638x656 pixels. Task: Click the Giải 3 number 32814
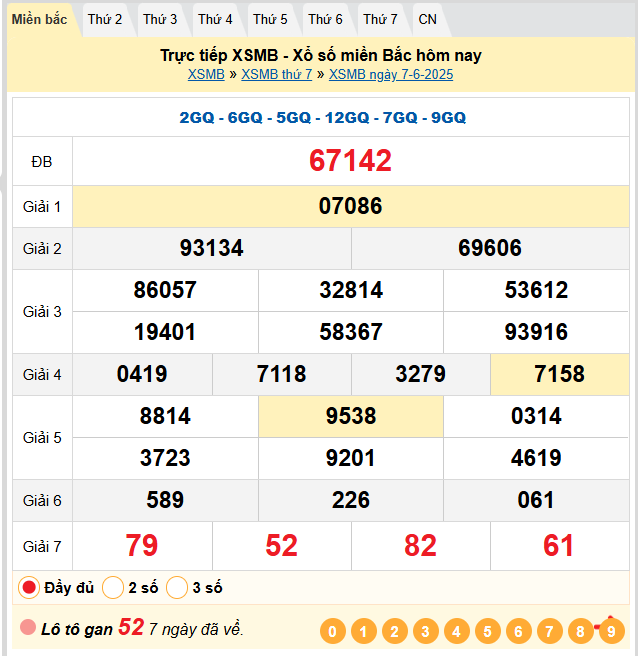tap(351, 290)
